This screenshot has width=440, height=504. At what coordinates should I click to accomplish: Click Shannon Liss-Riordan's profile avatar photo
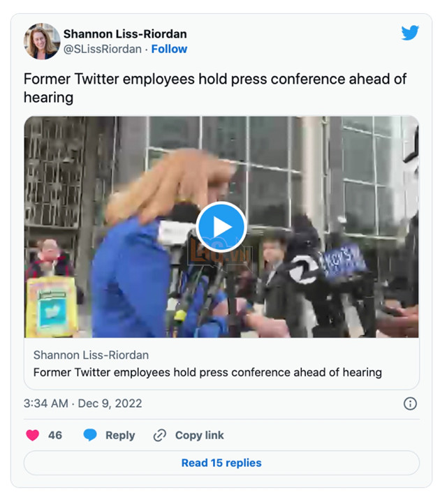pos(42,41)
